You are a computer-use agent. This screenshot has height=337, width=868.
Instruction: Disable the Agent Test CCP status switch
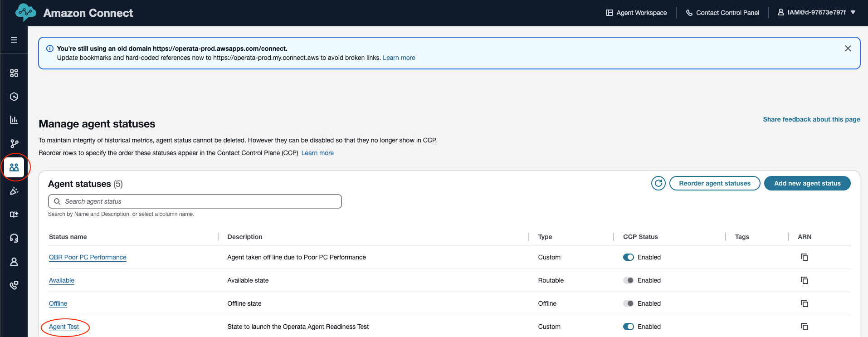pyautogui.click(x=629, y=327)
